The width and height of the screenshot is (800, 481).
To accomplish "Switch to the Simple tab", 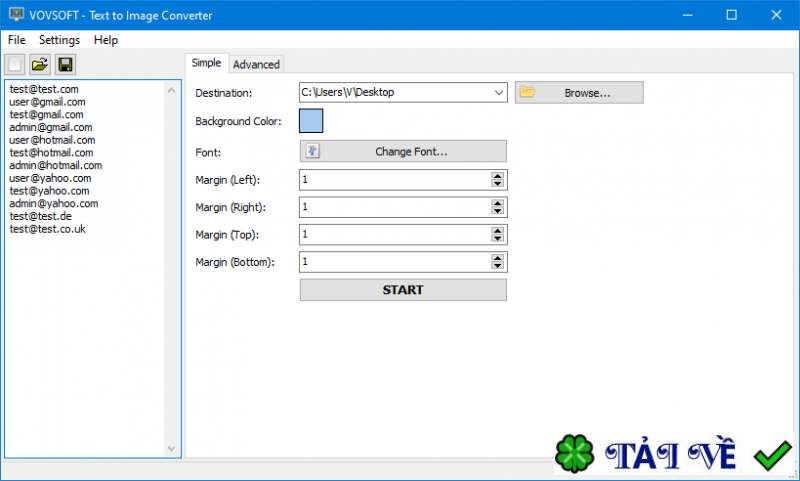I will point(206,63).
